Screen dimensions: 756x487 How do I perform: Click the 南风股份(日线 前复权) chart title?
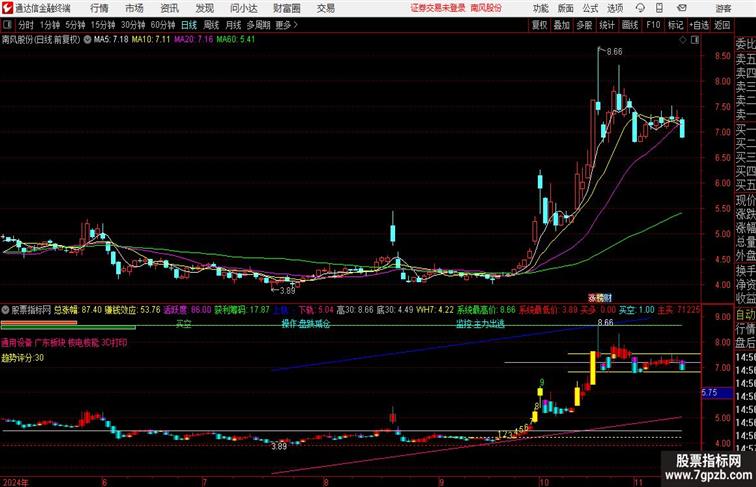[41, 40]
